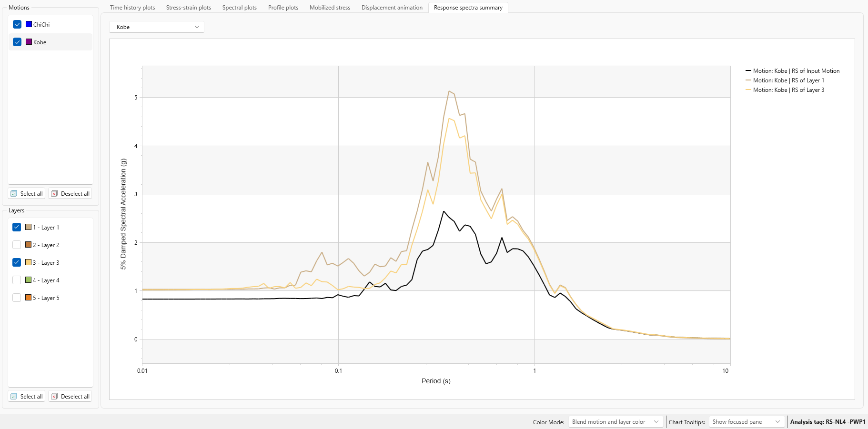Click Deselect all under Layers
Image resolution: width=868 pixels, height=429 pixels.
tap(70, 397)
